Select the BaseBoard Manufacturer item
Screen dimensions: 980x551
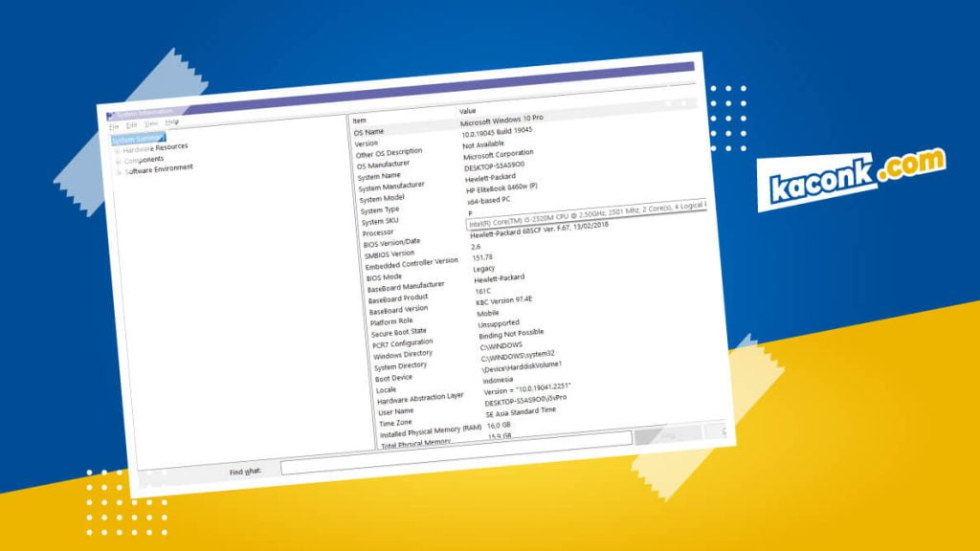[x=406, y=287]
